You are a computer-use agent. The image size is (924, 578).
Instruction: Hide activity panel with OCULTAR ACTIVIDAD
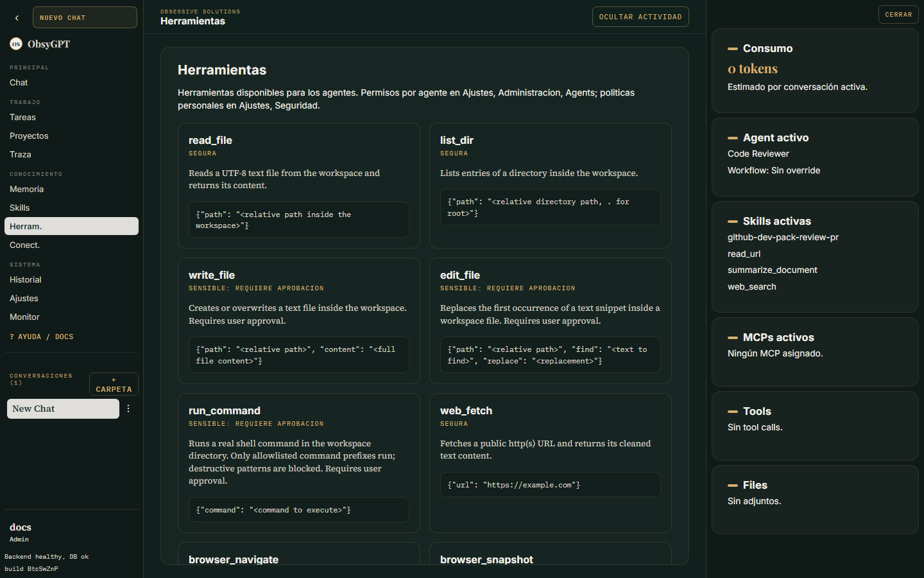point(640,17)
